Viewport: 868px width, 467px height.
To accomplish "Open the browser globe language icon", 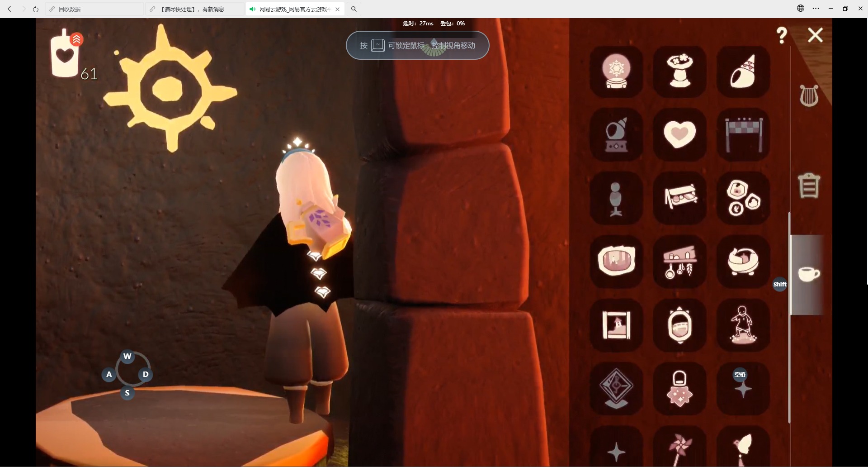I will tap(801, 8).
